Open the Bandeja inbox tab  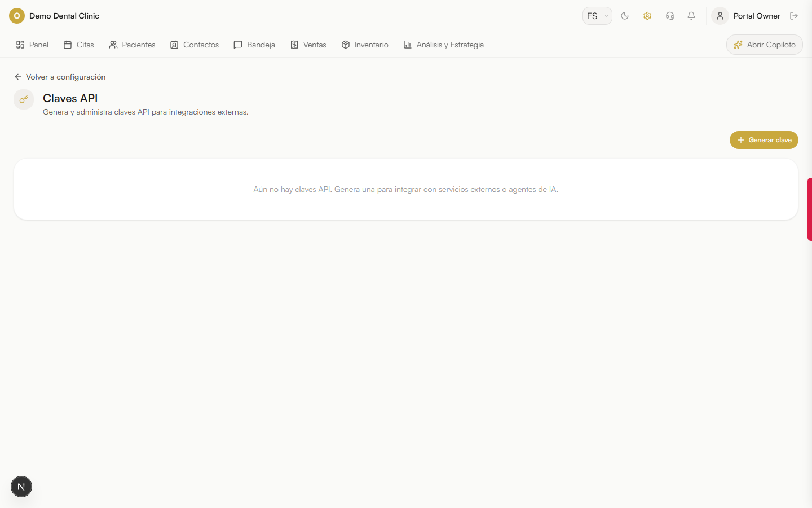tap(254, 45)
